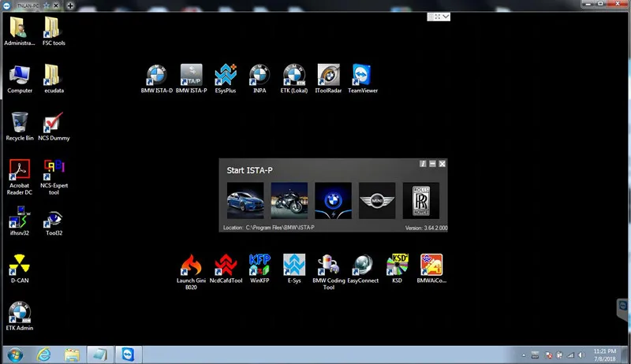Viewport: 631px width, 364px height.
Task: Launch BMW Coding Tool shortcut
Action: coord(328,272)
